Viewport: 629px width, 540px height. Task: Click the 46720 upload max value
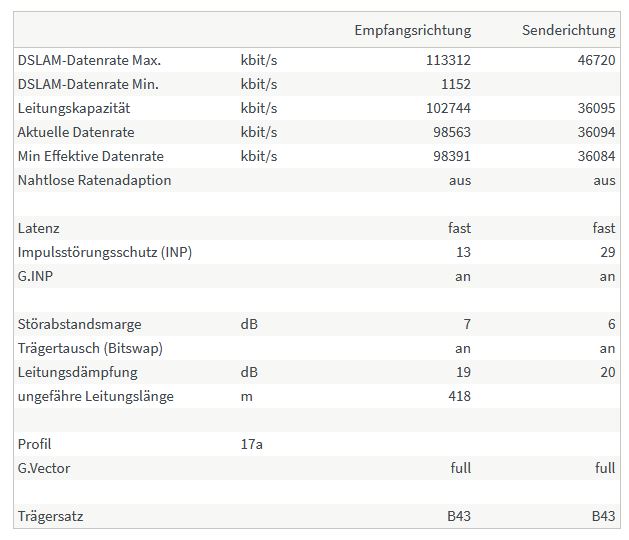(596, 60)
